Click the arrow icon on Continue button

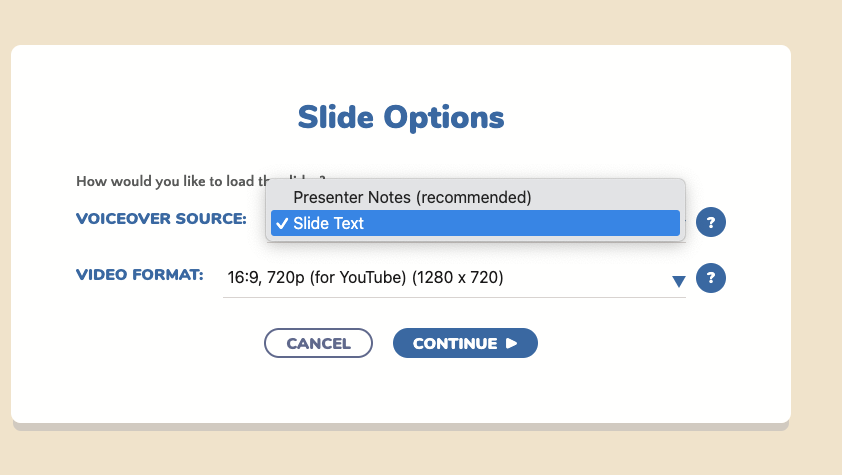512,343
